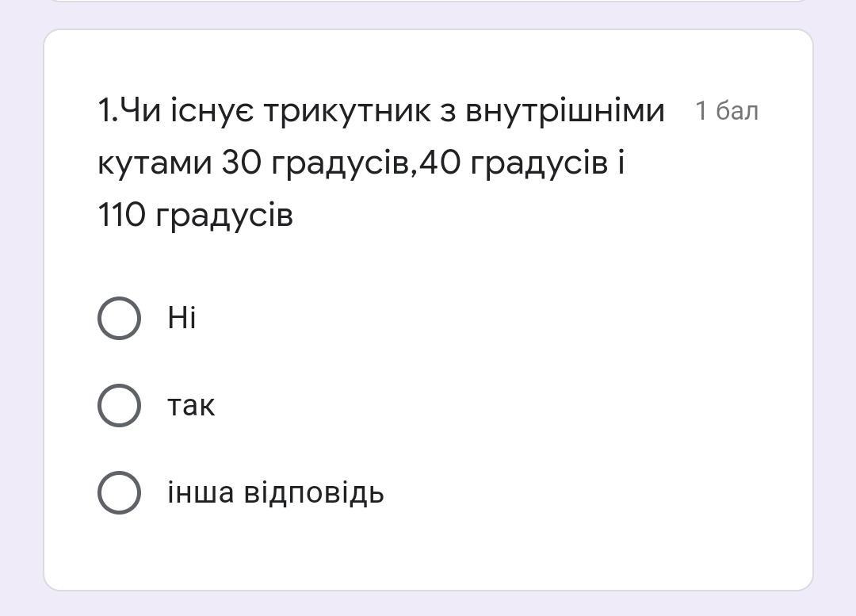Select the "так" radio button
This screenshot has height=616, width=856.
[119, 405]
